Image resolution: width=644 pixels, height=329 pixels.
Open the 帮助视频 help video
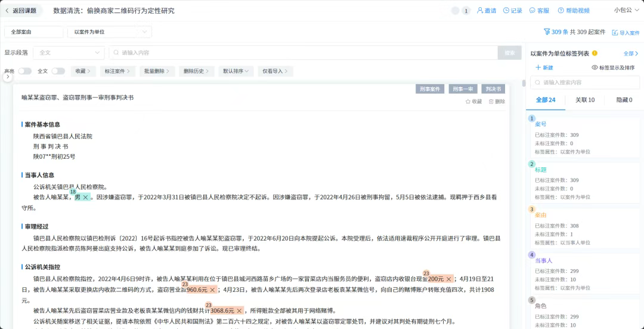[x=561, y=11]
